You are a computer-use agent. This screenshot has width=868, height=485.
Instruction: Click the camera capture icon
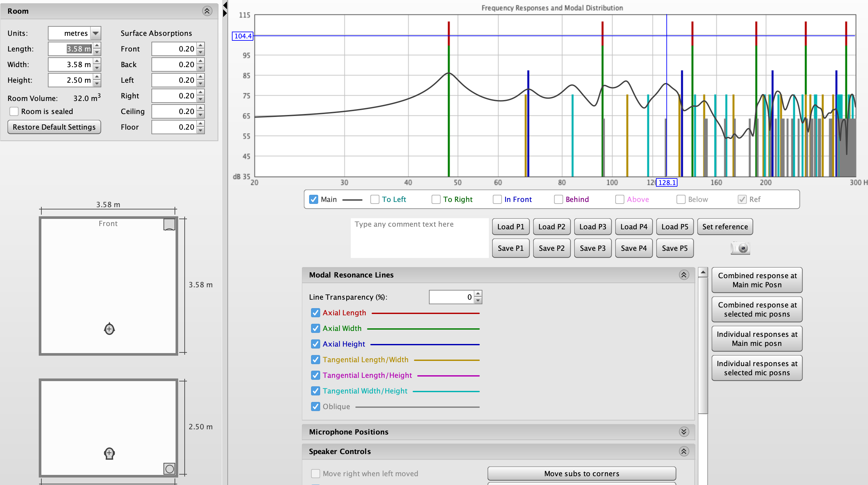pyautogui.click(x=740, y=248)
